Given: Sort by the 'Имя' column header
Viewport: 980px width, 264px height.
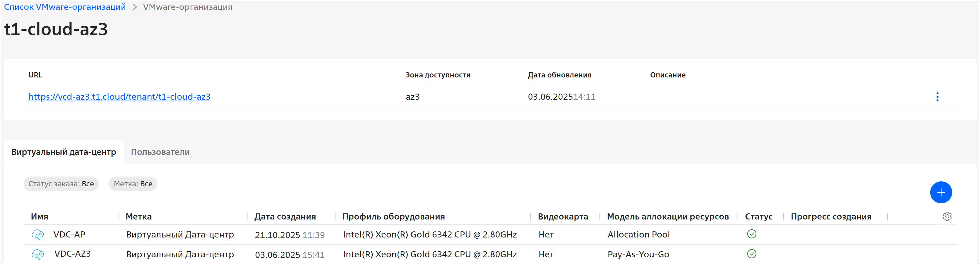Looking at the screenshot, I should click(x=40, y=216).
